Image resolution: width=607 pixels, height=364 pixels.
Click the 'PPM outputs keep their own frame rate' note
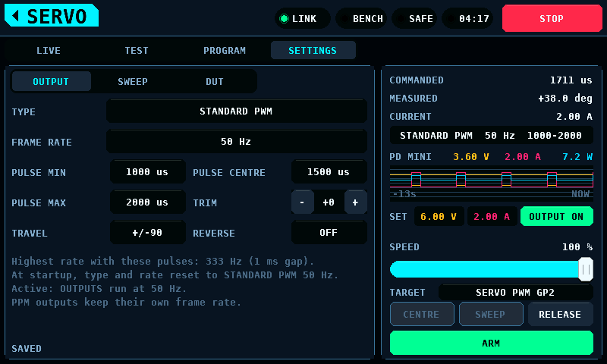coord(126,302)
